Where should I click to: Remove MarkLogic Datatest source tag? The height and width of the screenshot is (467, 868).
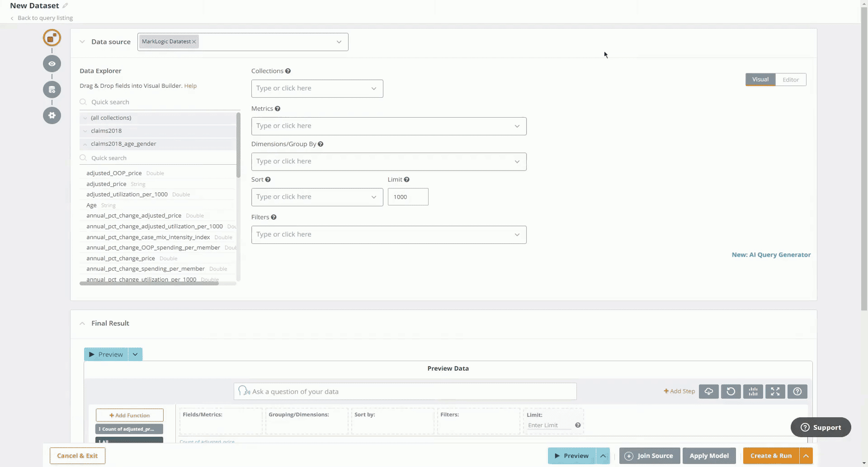[194, 42]
